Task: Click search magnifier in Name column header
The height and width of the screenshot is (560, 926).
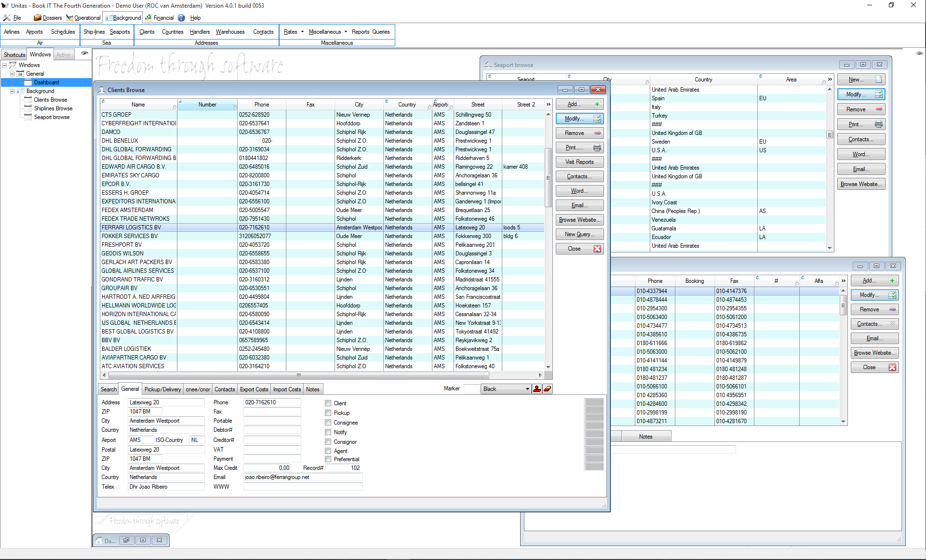Action: pyautogui.click(x=174, y=107)
